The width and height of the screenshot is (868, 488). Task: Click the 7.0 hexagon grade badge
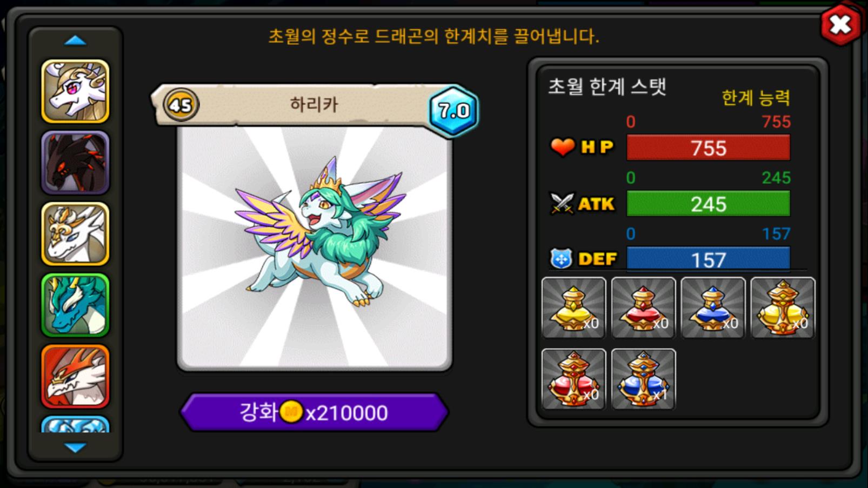tap(453, 111)
